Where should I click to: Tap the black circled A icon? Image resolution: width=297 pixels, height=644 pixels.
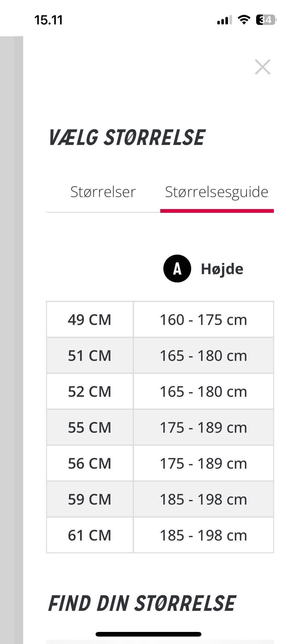coord(177,269)
